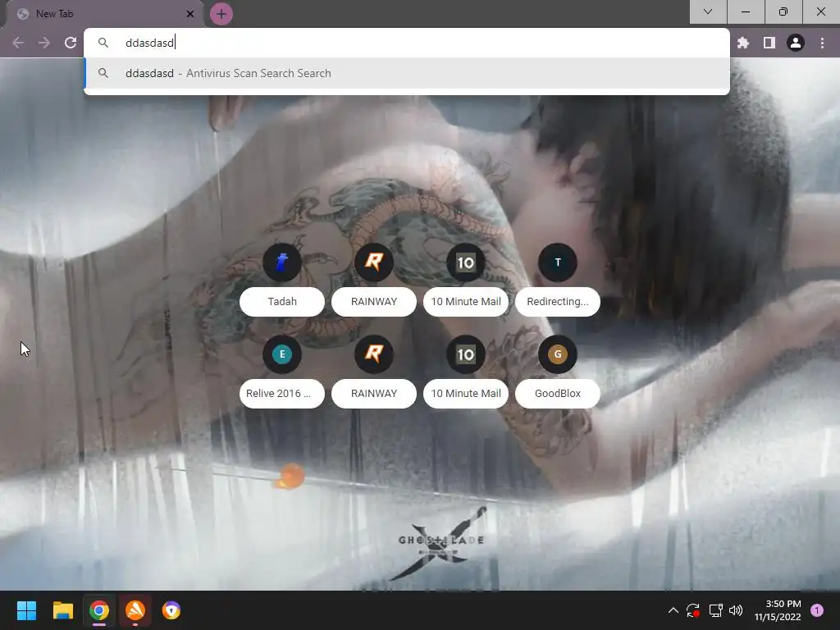Show hidden system tray icons

pyautogui.click(x=673, y=610)
